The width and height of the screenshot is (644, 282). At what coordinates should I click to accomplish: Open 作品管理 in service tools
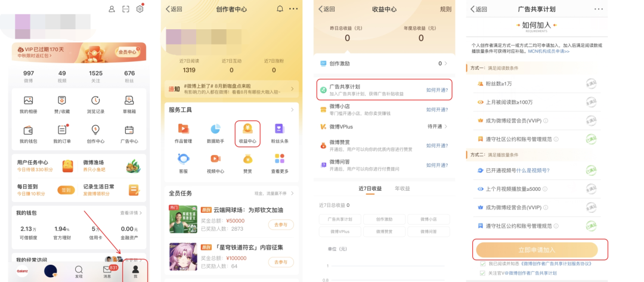183,129
